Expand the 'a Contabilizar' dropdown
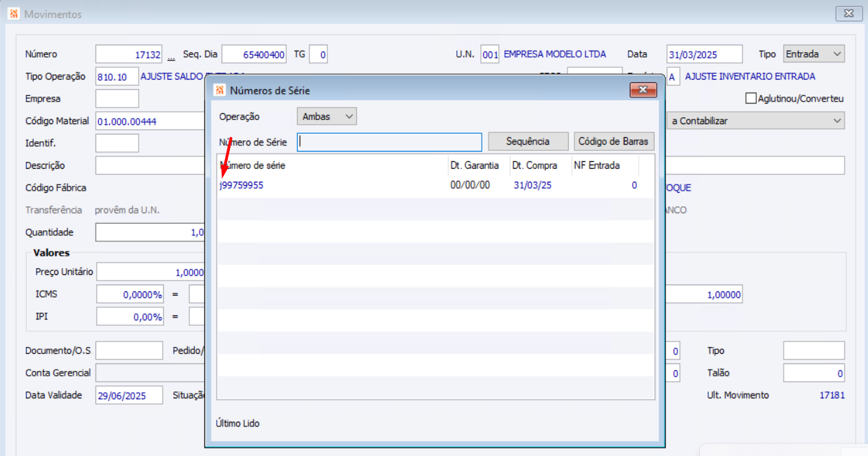The width and height of the screenshot is (868, 456). [x=756, y=121]
